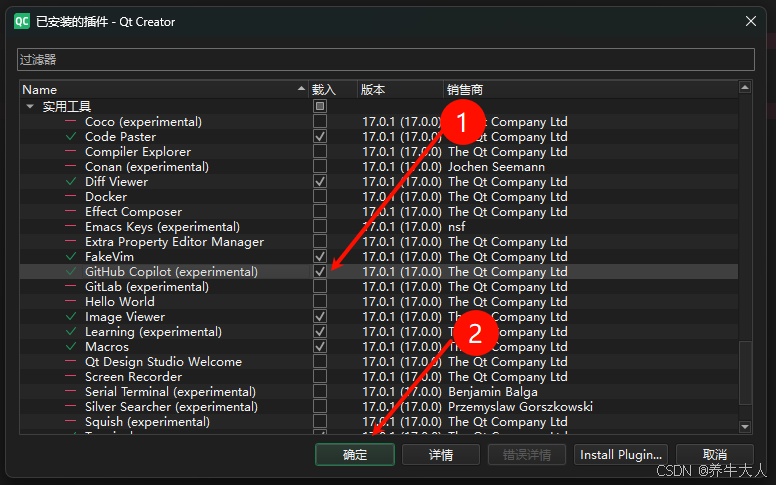This screenshot has height=485, width=776.
Task: Click the scrollbar down arrow
Action: 745,427
